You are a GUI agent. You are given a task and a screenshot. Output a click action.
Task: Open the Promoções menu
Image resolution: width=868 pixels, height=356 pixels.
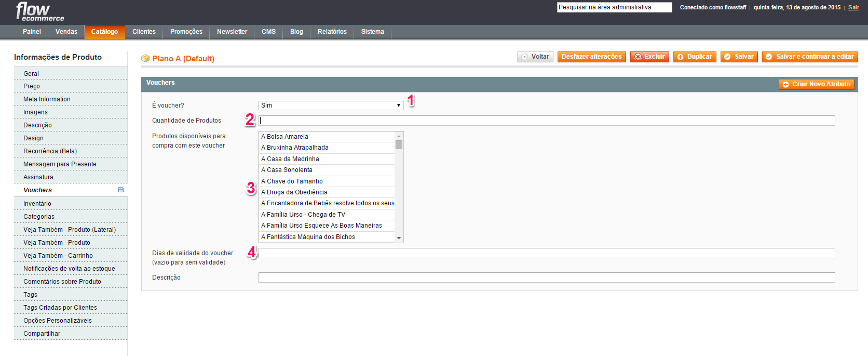coord(186,32)
